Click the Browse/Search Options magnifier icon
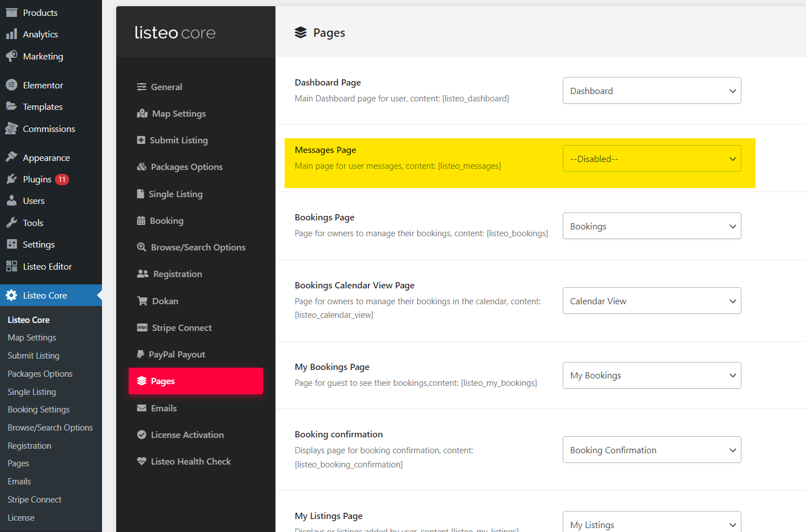 [142, 247]
